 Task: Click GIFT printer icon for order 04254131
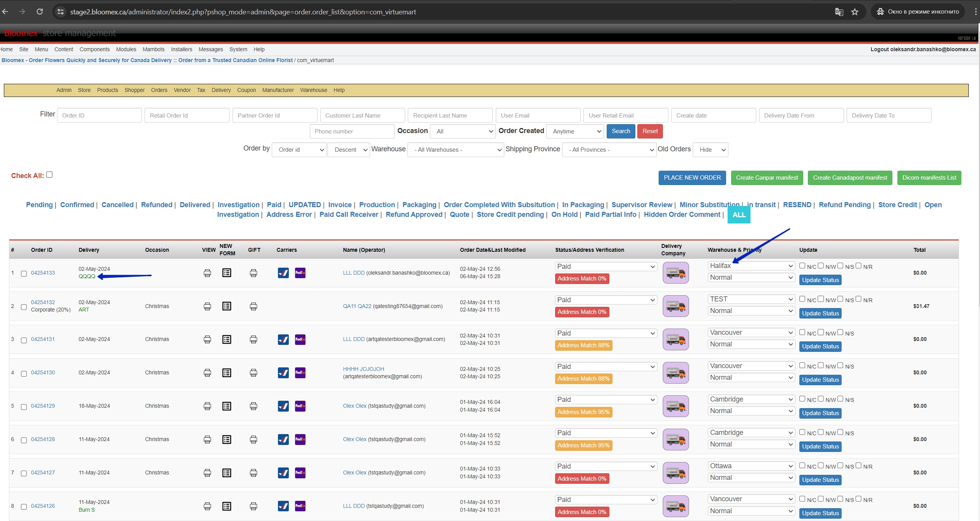tap(254, 340)
